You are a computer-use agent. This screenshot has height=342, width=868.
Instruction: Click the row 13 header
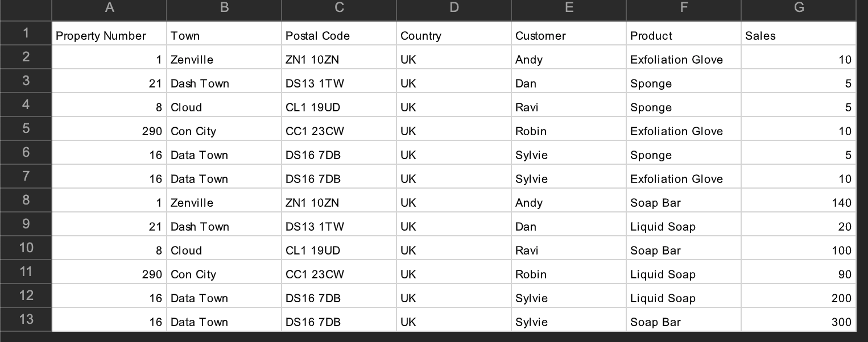pos(26,319)
